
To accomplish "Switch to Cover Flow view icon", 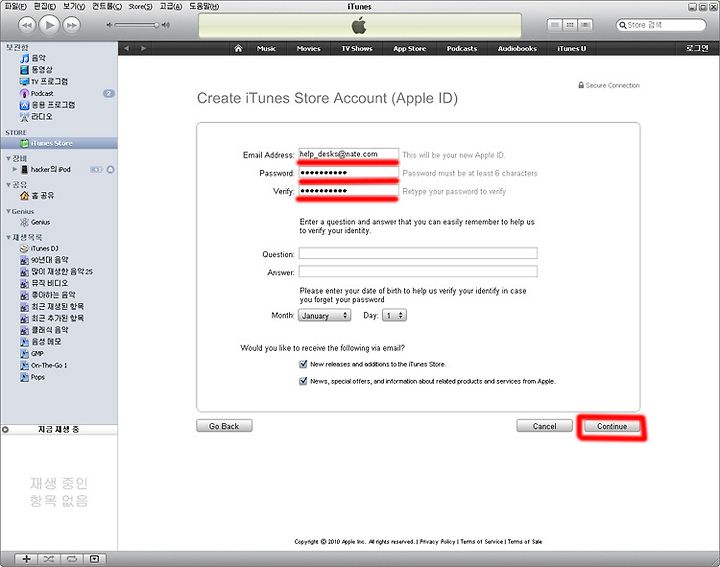I will 585,25.
